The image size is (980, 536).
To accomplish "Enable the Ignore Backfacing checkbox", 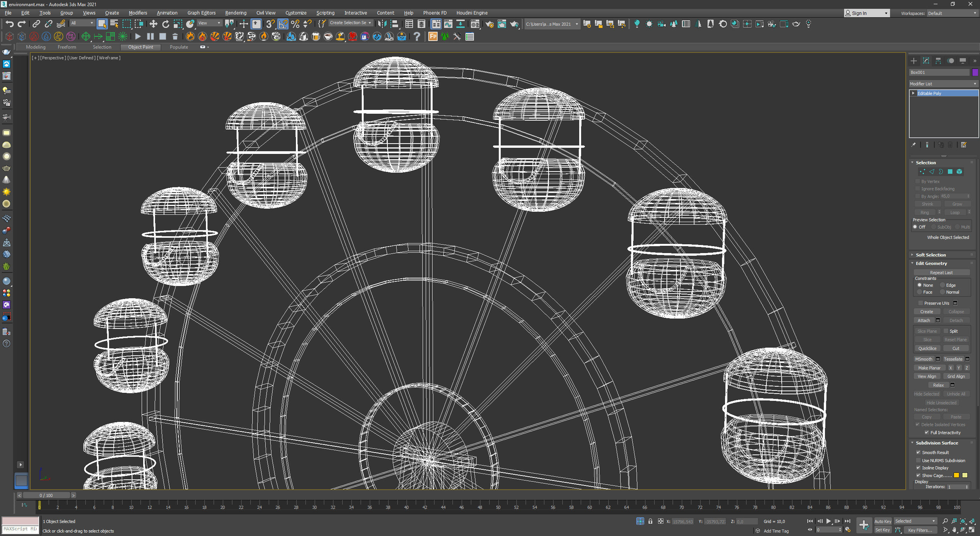I will coord(918,188).
